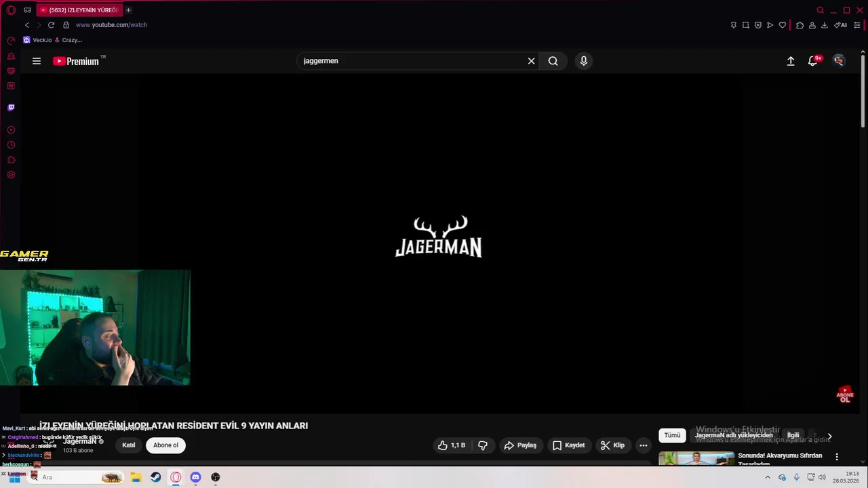Open YouTube notifications bell
This screenshot has height=488, width=868.
point(812,61)
